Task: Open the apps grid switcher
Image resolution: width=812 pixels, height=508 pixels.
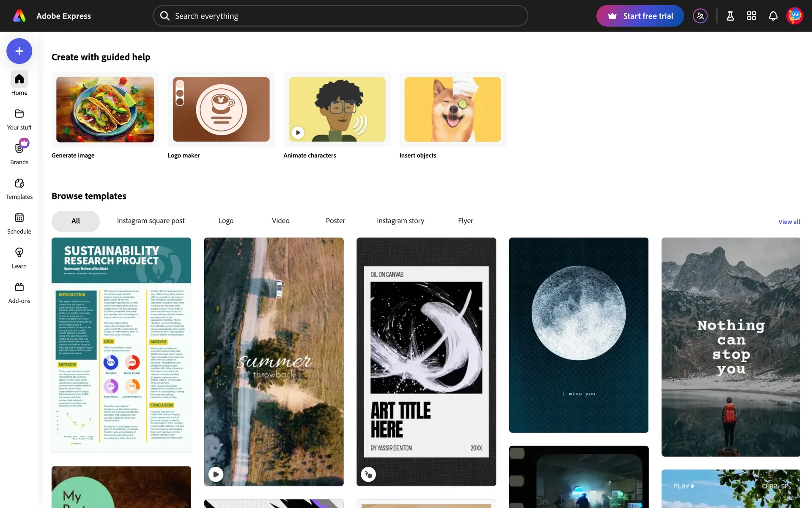Action: [752, 16]
